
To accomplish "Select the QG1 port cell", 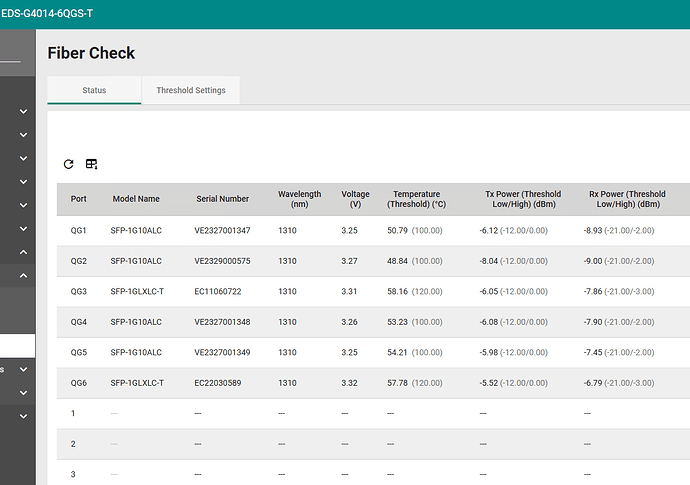I will tap(78, 230).
